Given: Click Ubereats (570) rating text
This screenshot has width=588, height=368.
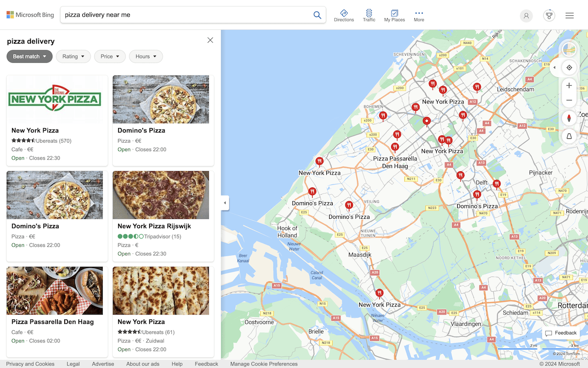Looking at the screenshot, I should pyautogui.click(x=54, y=141).
